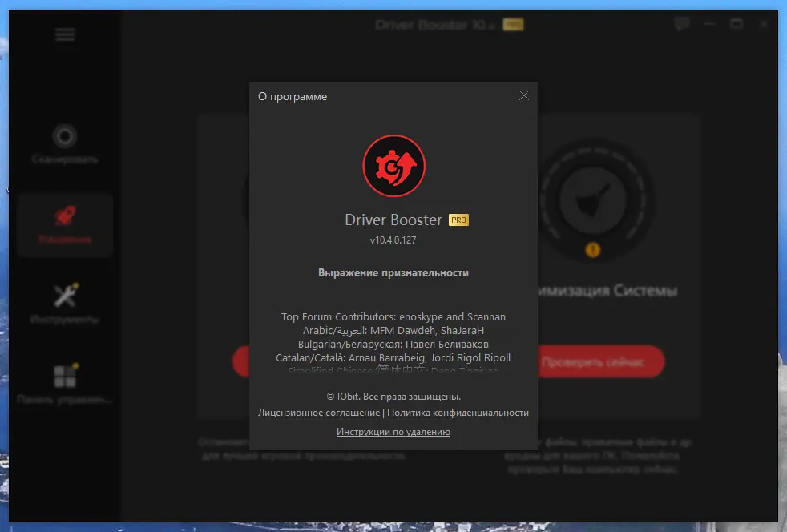Click the Top Forum Contributors line
787x532 pixels.
(393, 316)
